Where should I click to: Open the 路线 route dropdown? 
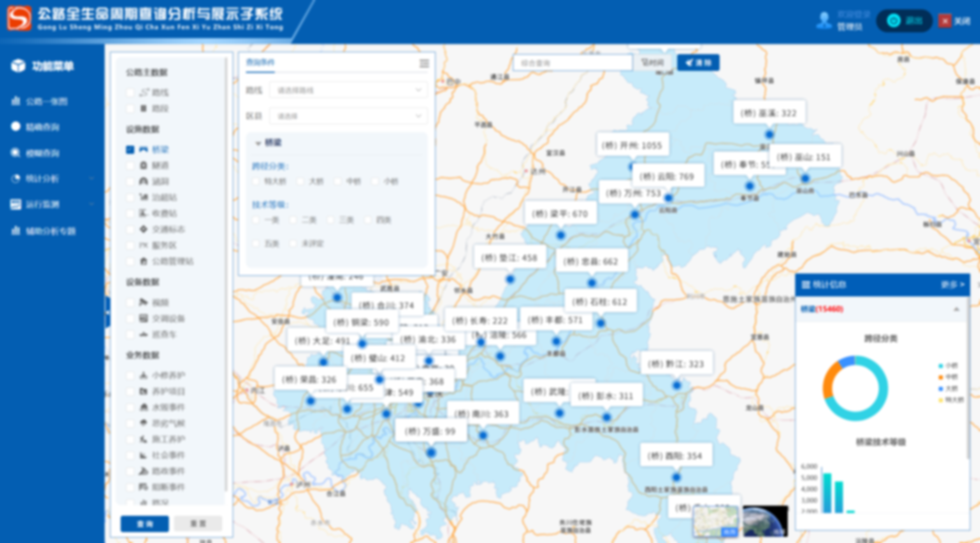(348, 90)
